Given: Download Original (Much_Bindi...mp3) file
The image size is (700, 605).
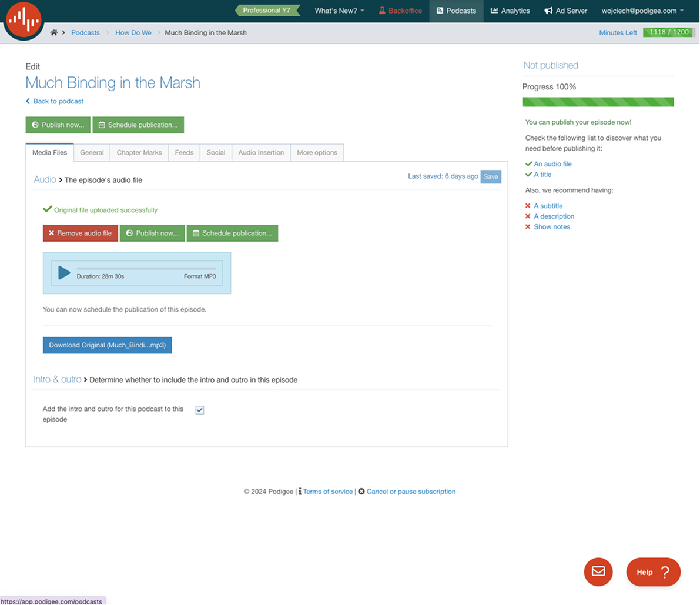Looking at the screenshot, I should pos(107,345).
